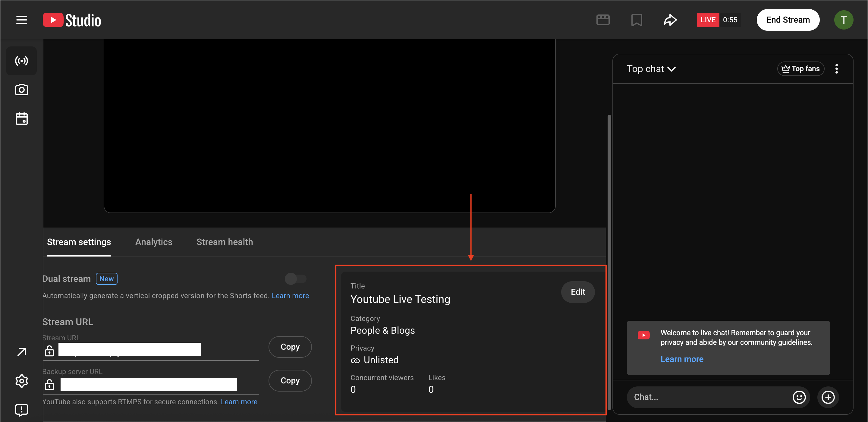Switch to the Stream health tab

[225, 242]
